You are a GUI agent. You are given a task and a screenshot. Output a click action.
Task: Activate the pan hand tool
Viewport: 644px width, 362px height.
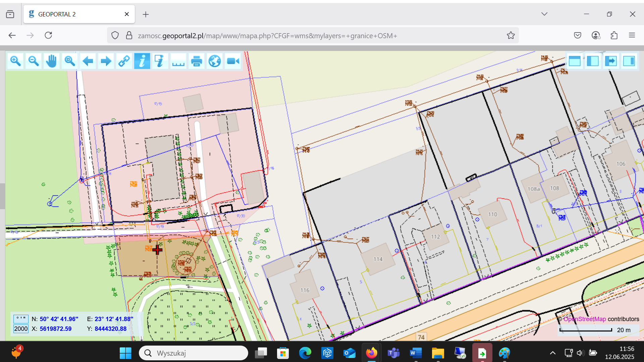tap(51, 61)
